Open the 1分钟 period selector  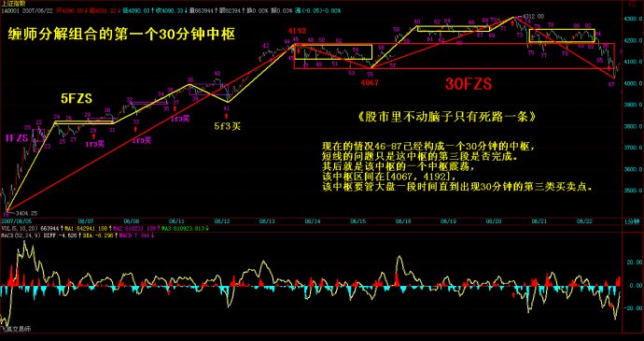point(634,221)
